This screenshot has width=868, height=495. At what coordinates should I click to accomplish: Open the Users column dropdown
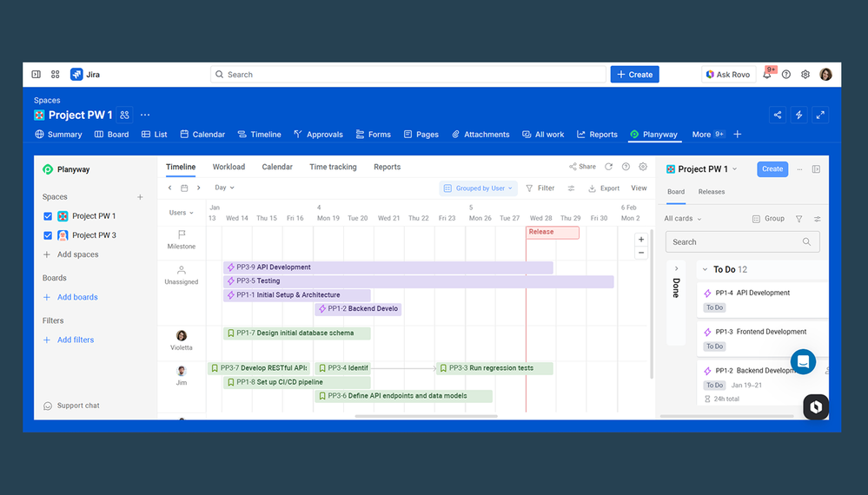[181, 213]
